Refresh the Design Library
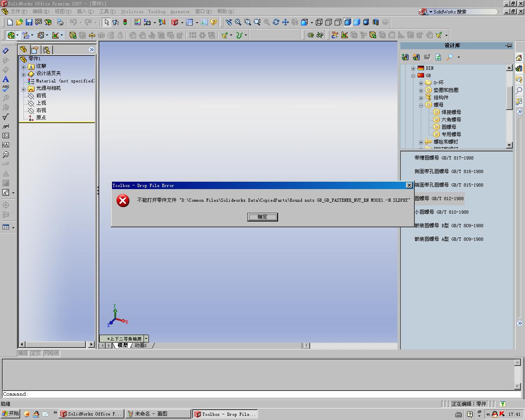The height and width of the screenshot is (420, 525). (x=438, y=57)
